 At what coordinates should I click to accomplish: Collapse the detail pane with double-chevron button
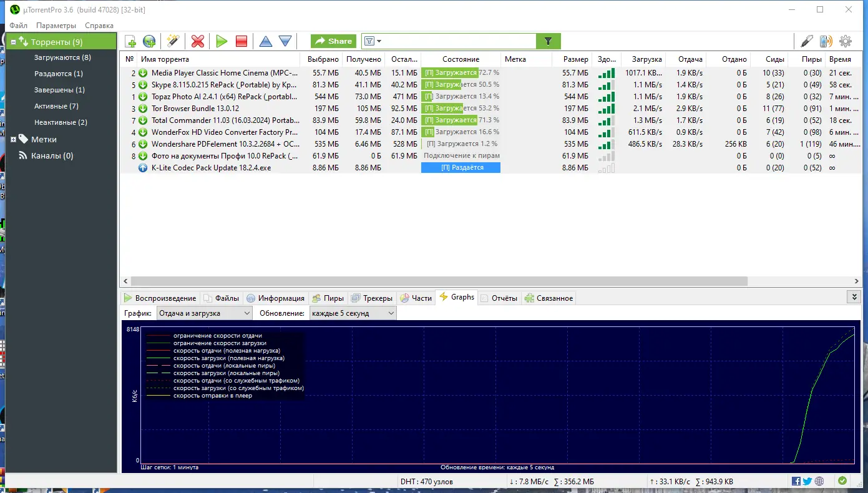853,297
